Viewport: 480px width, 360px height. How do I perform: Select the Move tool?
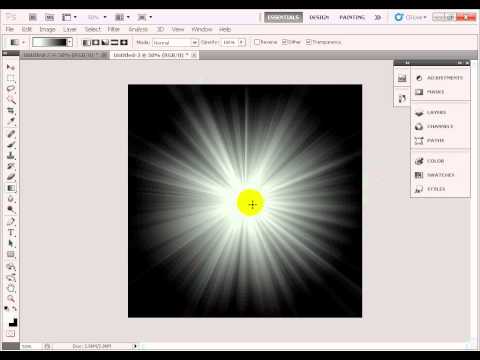tap(11, 67)
